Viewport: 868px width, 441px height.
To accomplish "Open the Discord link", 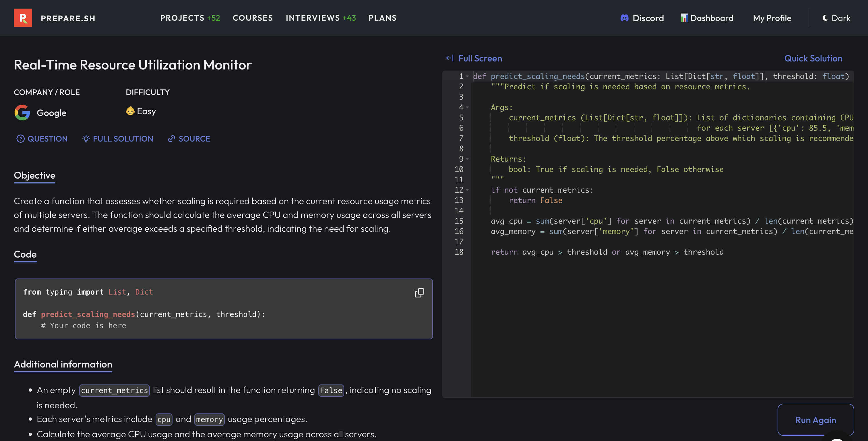I will [x=642, y=18].
